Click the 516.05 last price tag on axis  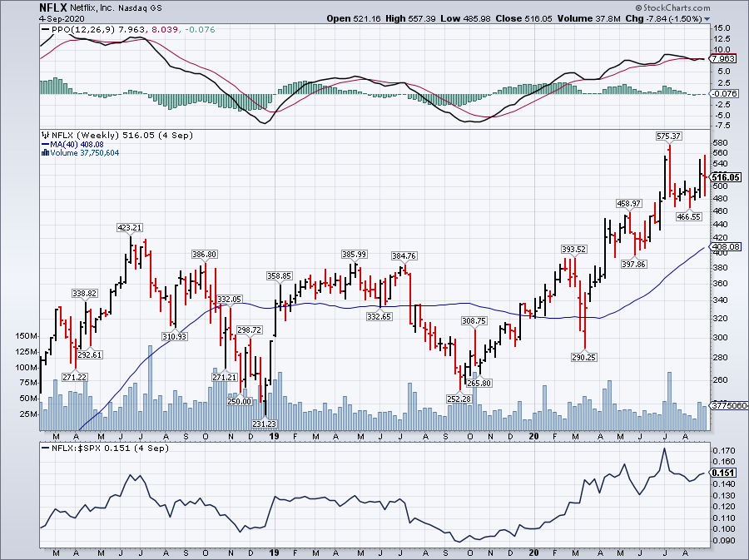(726, 177)
